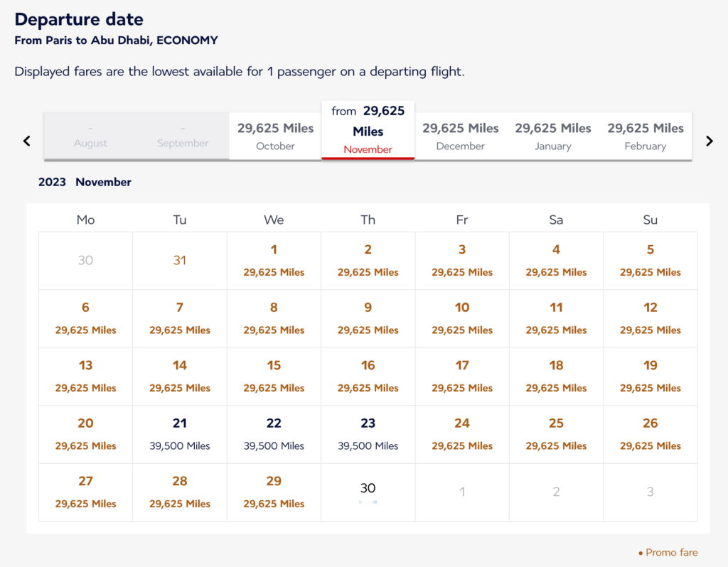Choose November 5 departure date

coord(650,260)
